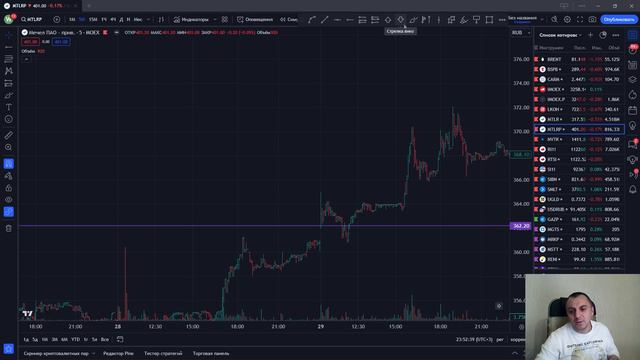Select the curve drawing tool in toolbar
Image resolution: width=640 pixels, height=360 pixels.
tap(312, 20)
